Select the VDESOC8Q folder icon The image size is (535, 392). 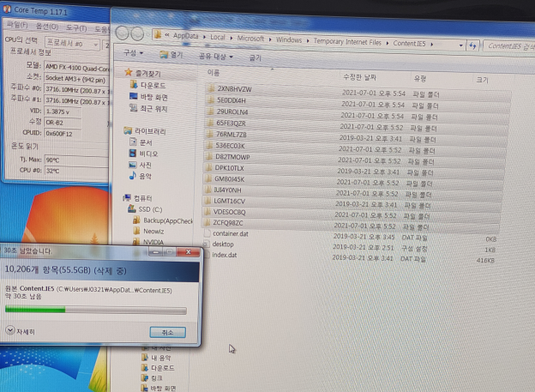click(x=207, y=211)
